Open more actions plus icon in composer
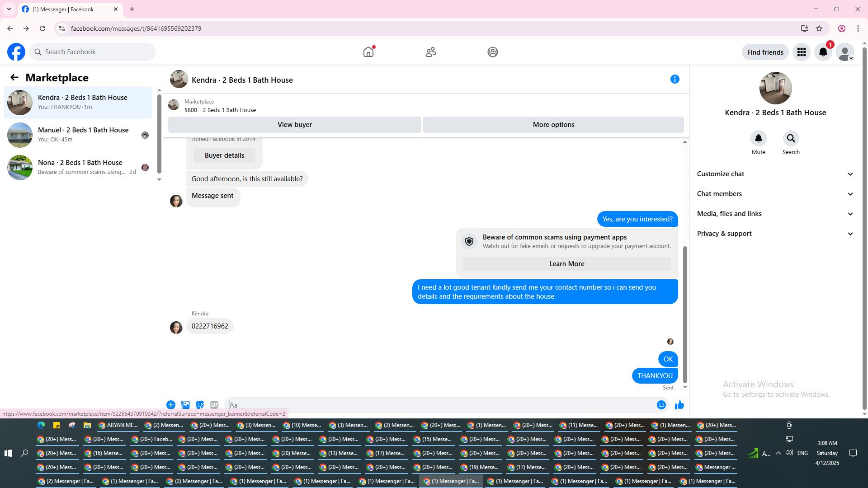The width and height of the screenshot is (868, 488). tap(171, 405)
